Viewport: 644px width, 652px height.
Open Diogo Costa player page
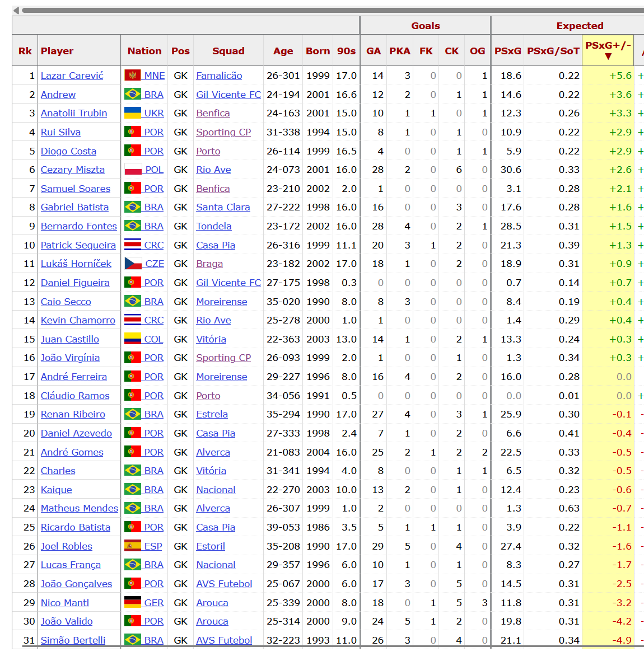(68, 151)
